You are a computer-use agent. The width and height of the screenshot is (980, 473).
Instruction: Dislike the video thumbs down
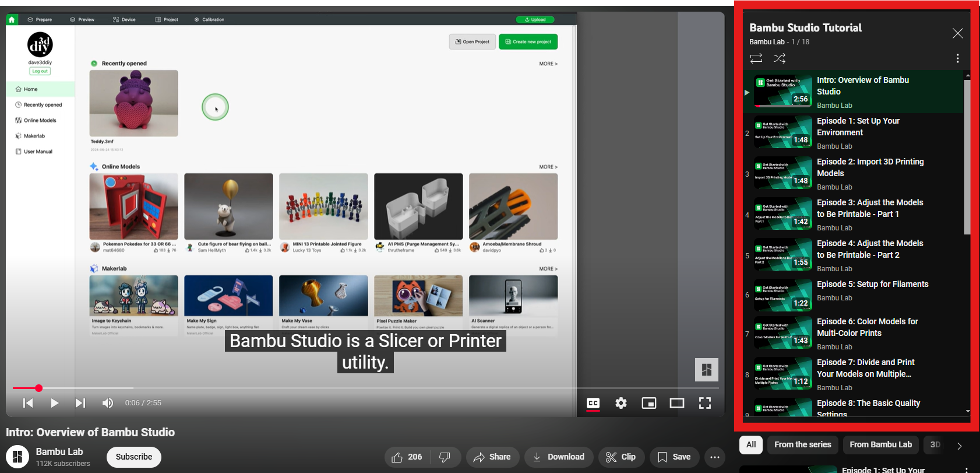[x=445, y=457]
